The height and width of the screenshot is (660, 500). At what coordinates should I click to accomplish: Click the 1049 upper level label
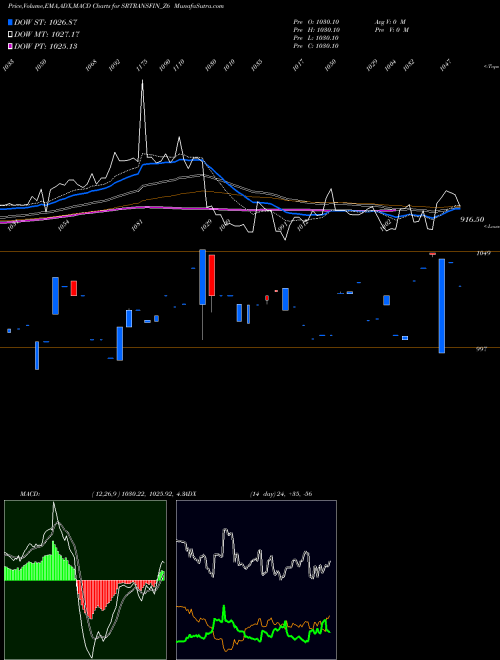[x=482, y=253]
